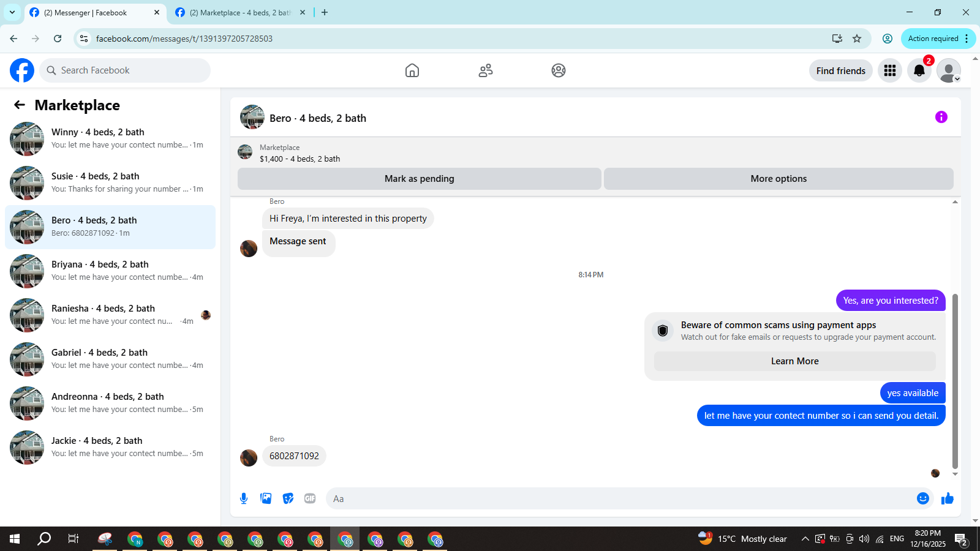Click the Learn More scam warning button

tap(795, 361)
